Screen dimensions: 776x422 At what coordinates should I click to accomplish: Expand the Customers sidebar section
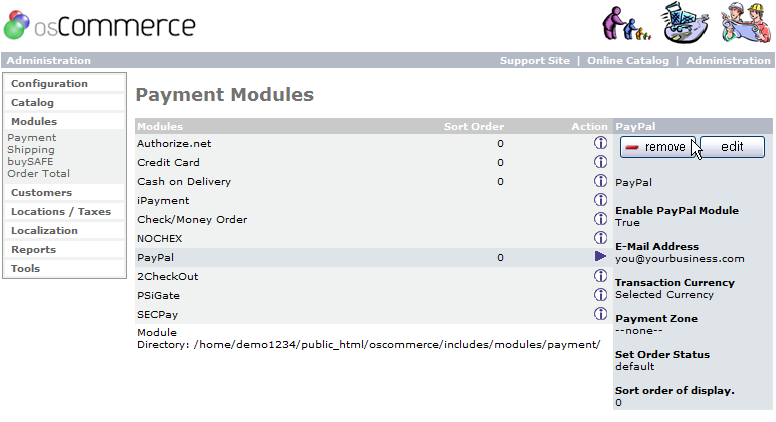(x=41, y=193)
